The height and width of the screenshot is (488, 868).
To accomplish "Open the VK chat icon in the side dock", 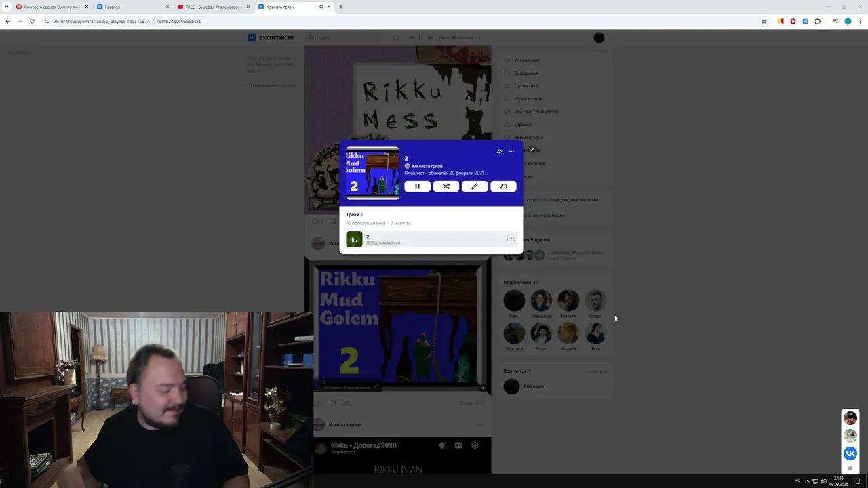I will pyautogui.click(x=850, y=453).
